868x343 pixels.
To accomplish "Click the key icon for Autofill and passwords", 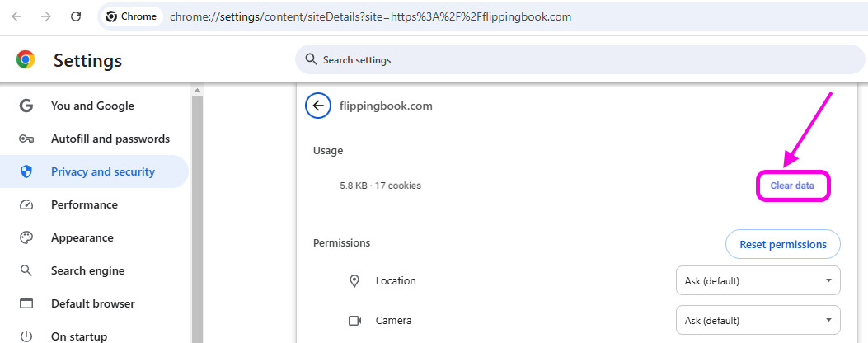I will pos(26,139).
